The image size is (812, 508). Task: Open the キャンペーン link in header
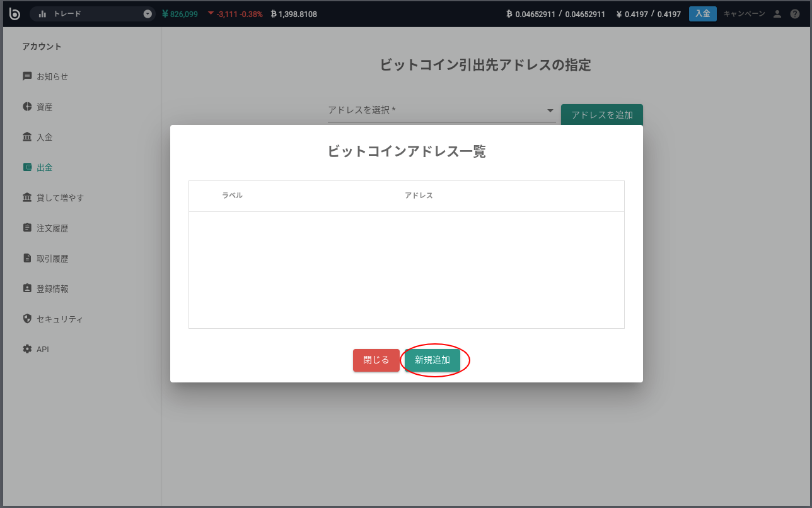click(x=744, y=14)
